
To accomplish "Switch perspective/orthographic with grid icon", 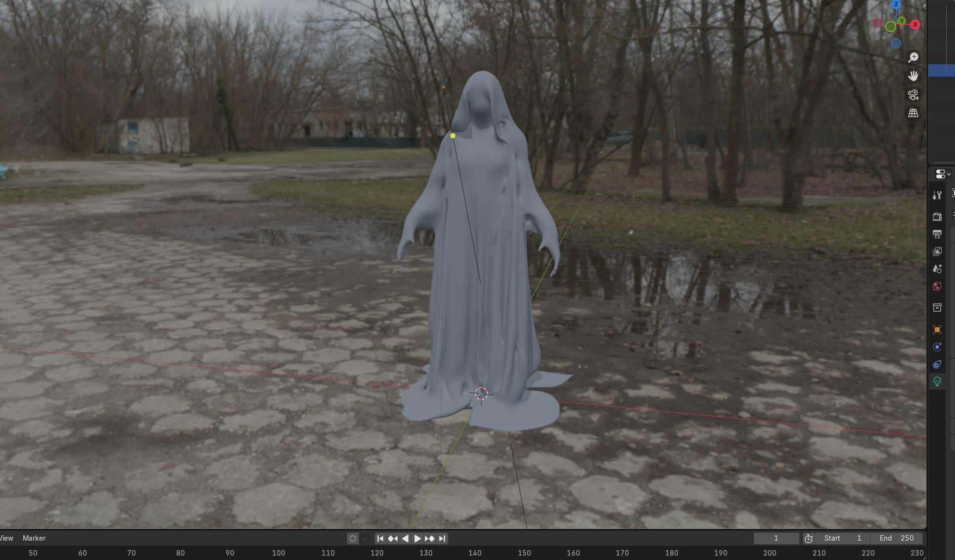I will [x=913, y=113].
